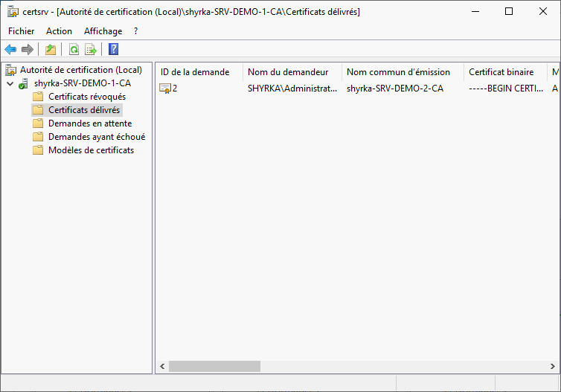
Task: Click the Forward arrow toolbar icon
Action: coord(28,50)
